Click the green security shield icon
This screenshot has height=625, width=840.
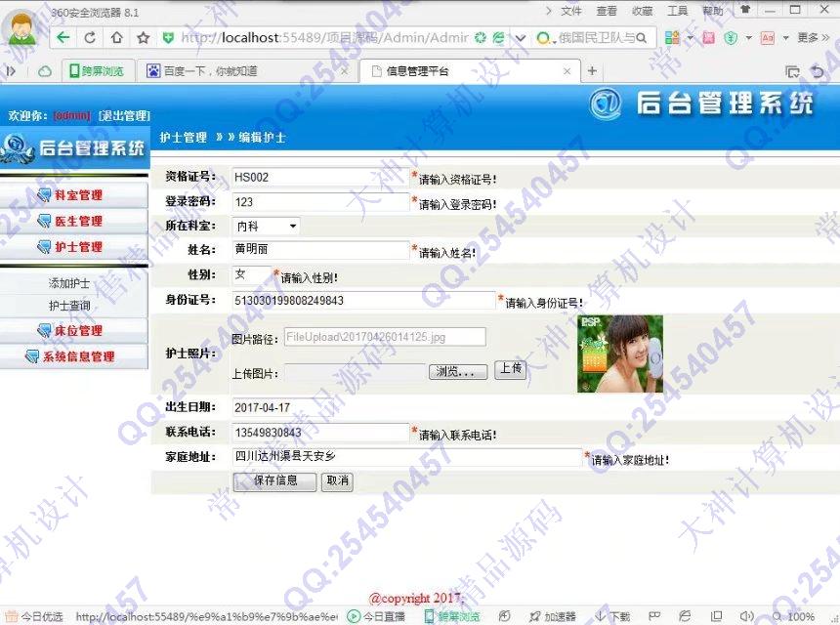point(168,37)
